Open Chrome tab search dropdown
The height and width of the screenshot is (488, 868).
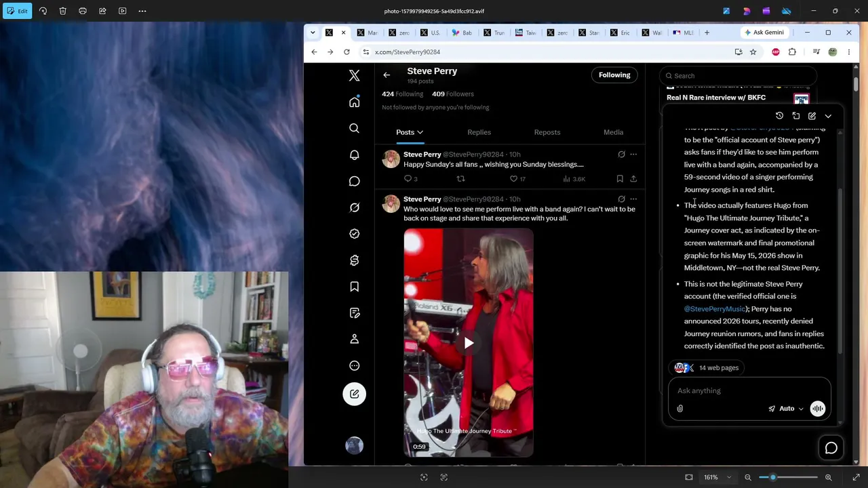[x=313, y=33]
